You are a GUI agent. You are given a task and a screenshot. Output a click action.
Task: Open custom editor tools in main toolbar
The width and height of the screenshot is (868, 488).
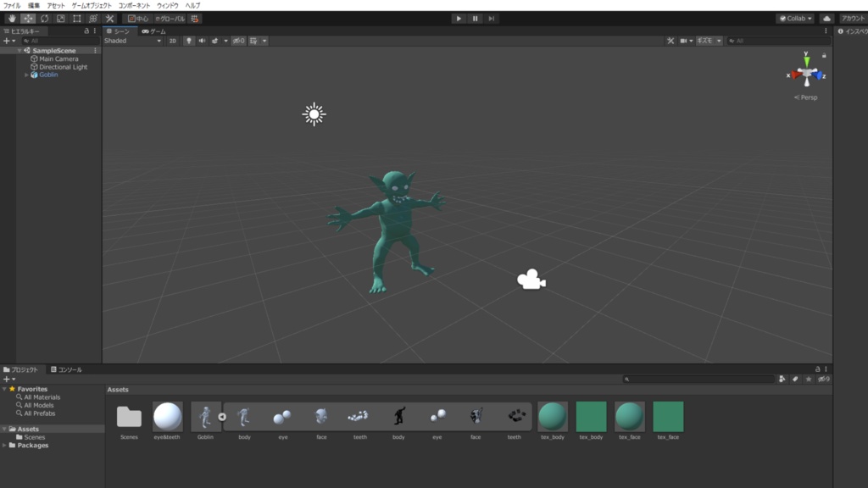109,19
